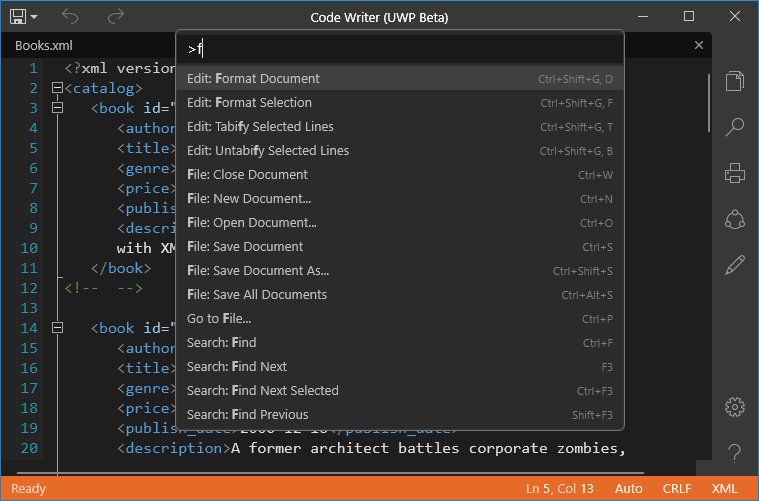759x501 pixels.
Task: Open the Search magnifier in sidebar
Action: (734, 127)
